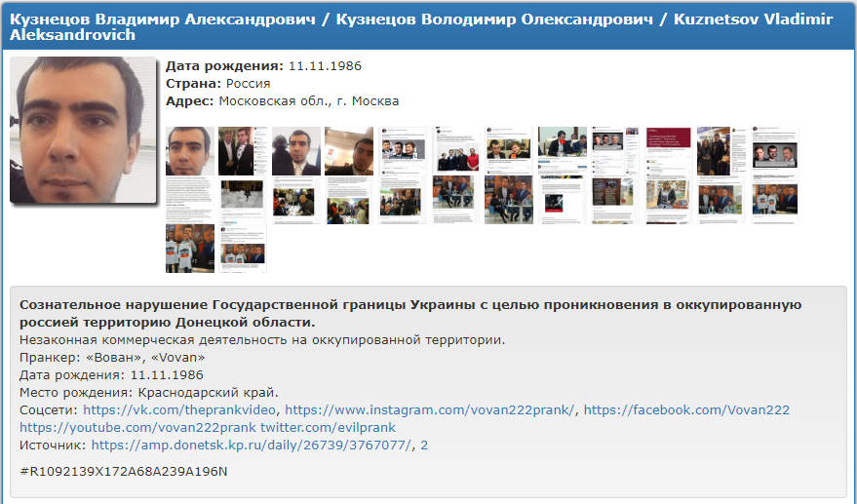Visit the vovan222prank Instagram link
The image size is (857, 504).
[430, 410]
